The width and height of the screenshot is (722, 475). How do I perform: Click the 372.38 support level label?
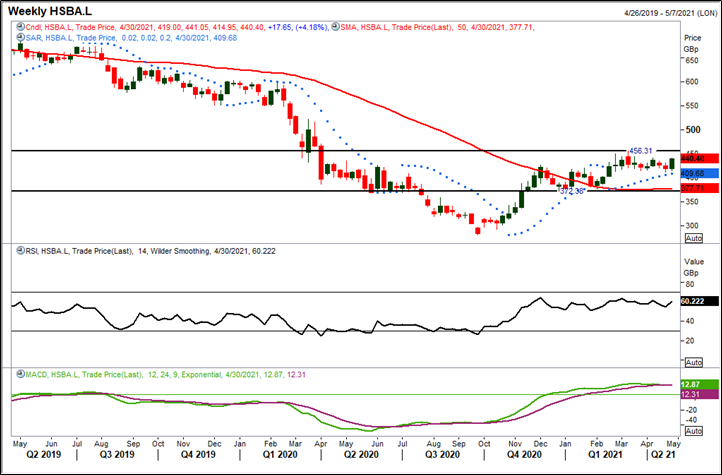coord(571,191)
